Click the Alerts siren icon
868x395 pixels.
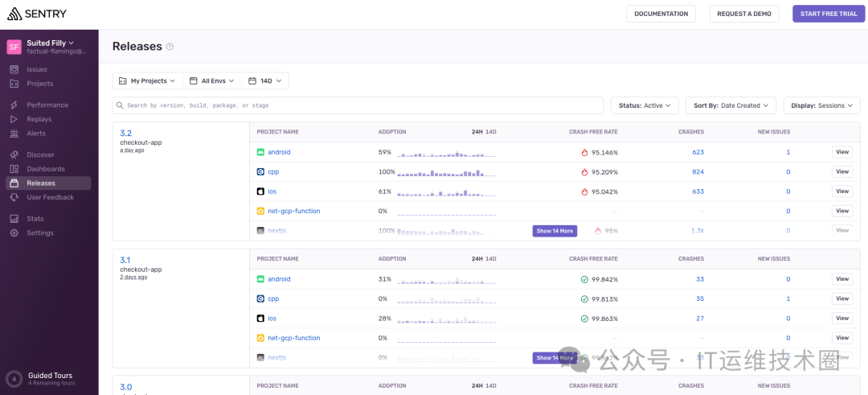[15, 134]
